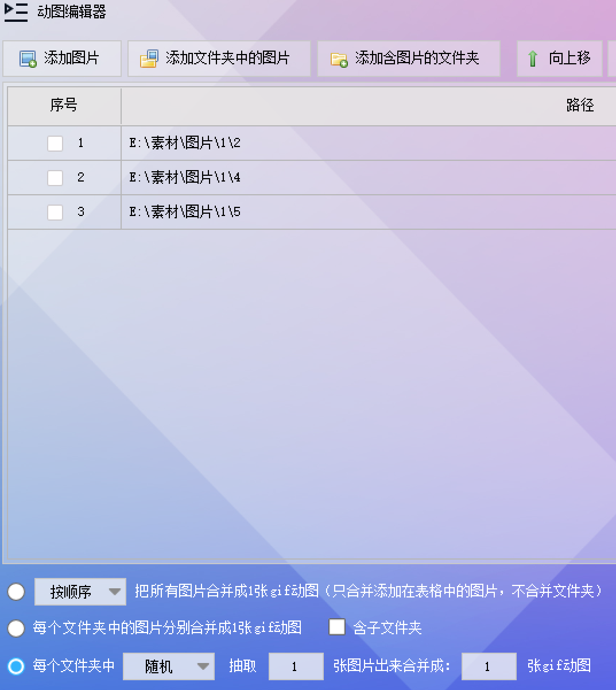Click the 动图编辑器 app icon

pos(15,12)
